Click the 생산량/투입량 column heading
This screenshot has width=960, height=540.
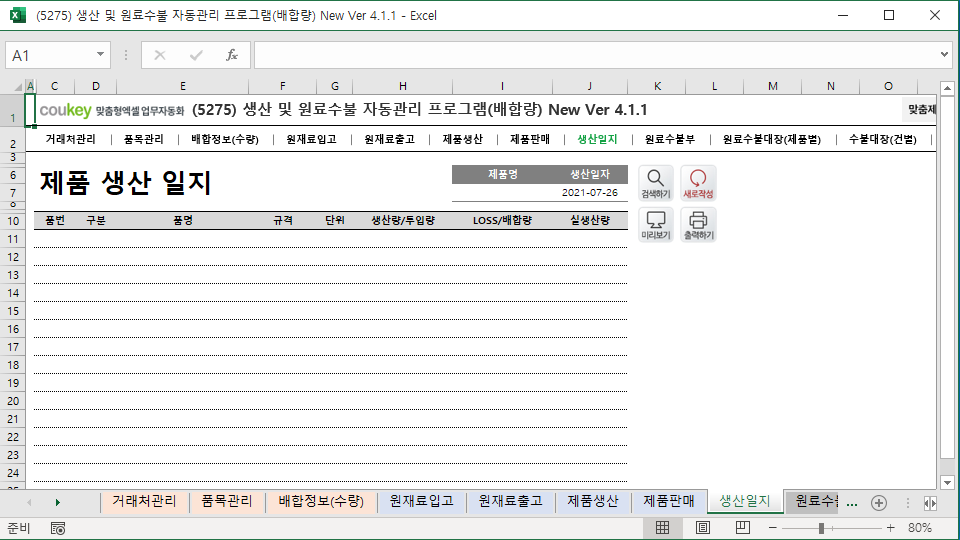402,220
